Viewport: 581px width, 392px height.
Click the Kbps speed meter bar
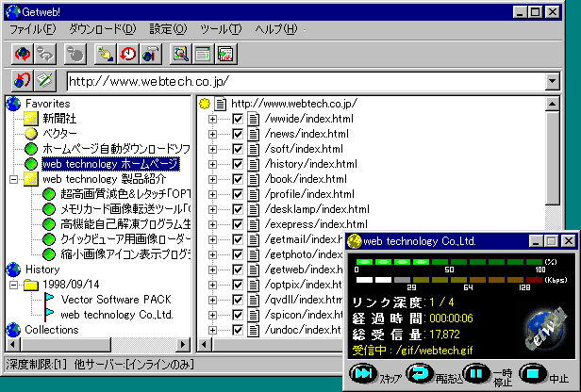tap(449, 280)
